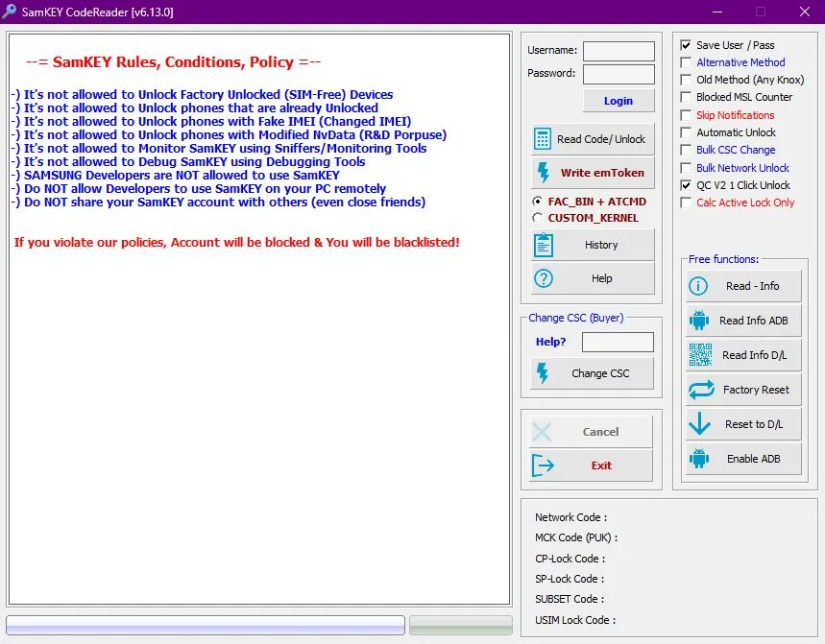Select FAC_BIN + ATCMD radio option
Viewport: 825px width, 644px height.
click(537, 202)
